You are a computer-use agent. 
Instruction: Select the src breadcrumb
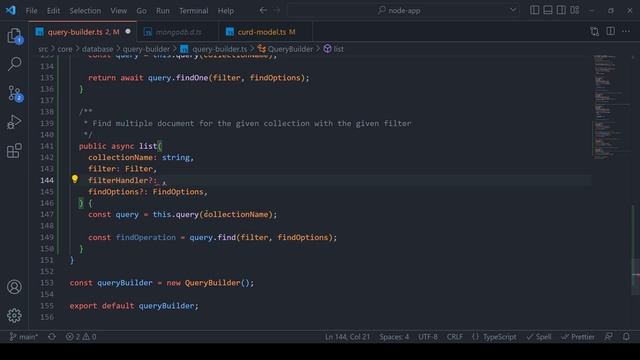(x=43, y=49)
